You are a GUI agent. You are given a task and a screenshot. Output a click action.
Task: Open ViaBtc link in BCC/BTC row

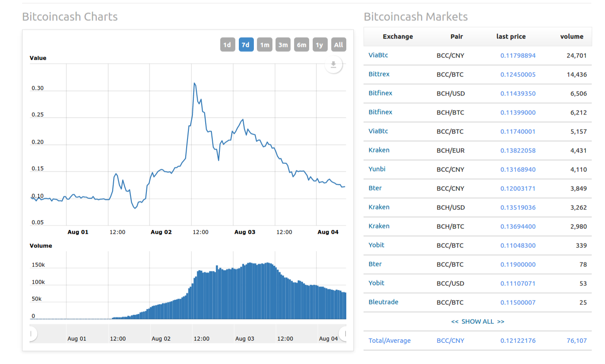click(378, 131)
